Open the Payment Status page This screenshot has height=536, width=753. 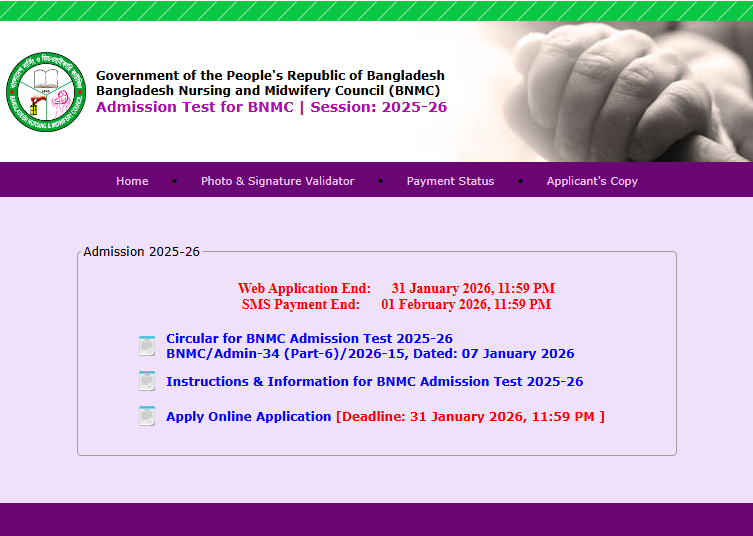click(x=450, y=181)
